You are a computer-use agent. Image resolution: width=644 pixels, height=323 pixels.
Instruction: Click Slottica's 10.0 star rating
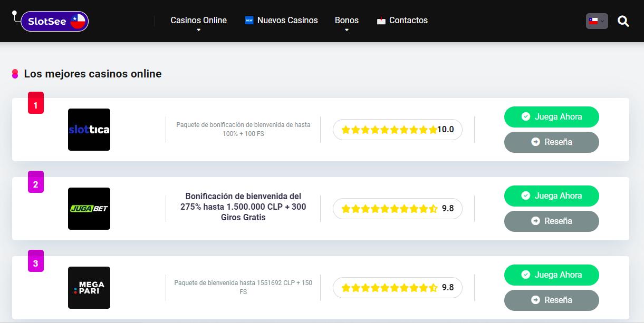(397, 130)
